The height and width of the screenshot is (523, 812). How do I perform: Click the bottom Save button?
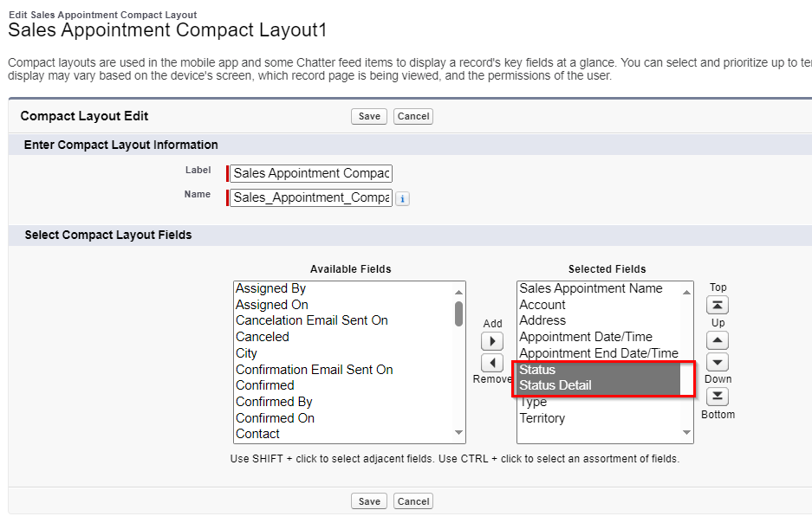368,500
